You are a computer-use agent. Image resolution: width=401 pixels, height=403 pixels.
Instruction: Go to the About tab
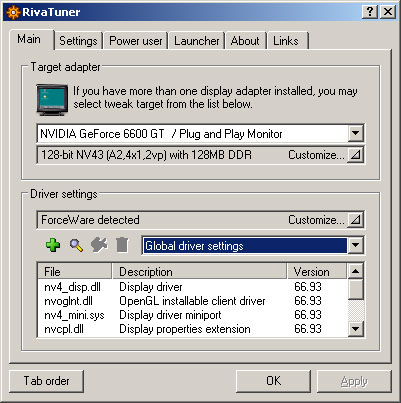245,41
